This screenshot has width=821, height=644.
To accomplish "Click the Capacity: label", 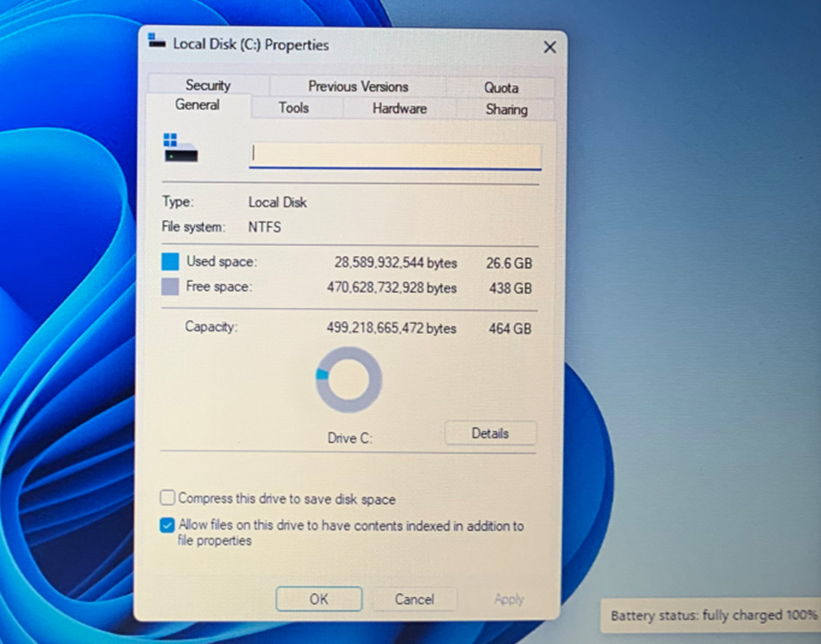I will [211, 327].
